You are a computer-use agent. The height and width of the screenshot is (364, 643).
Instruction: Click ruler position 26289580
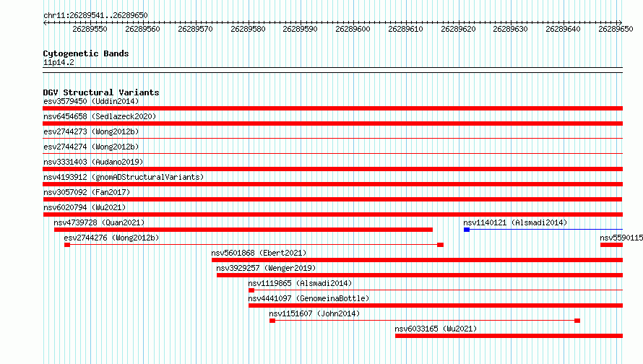248,29
